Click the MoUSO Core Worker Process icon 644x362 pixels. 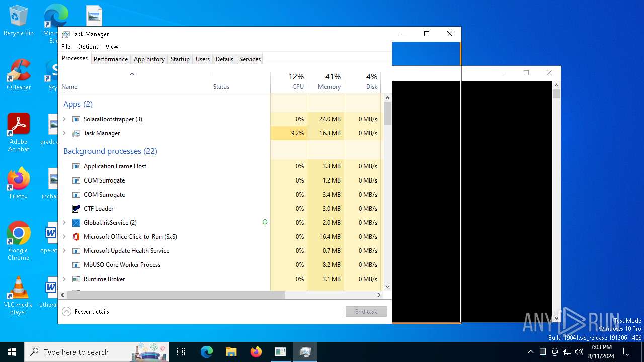[x=76, y=265]
